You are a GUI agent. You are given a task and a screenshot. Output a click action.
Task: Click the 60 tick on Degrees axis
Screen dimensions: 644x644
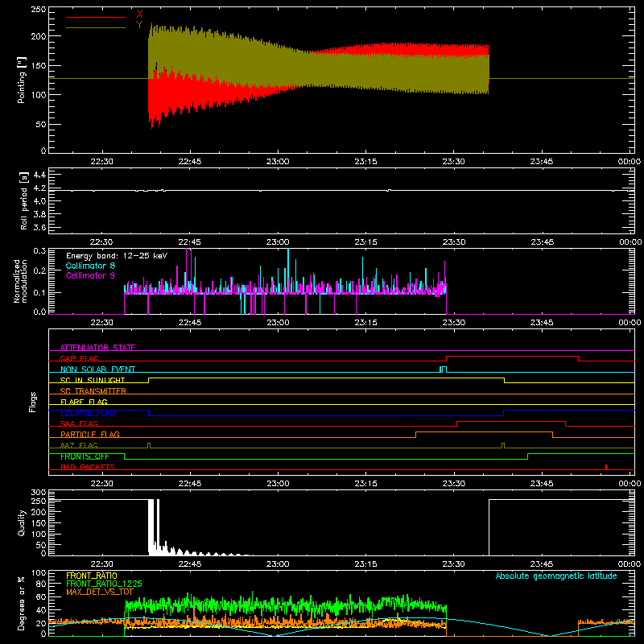tap(41, 597)
